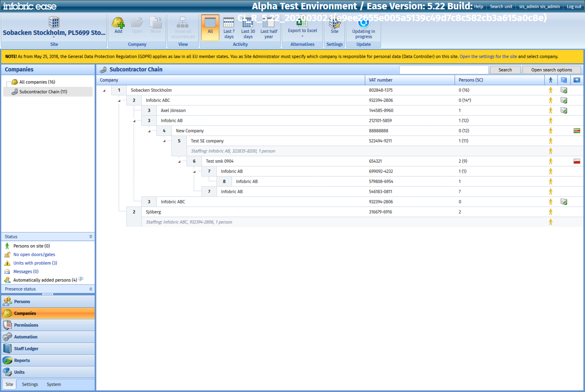This screenshot has width=585, height=392.
Task: Collapse the New Company row
Action: click(149, 131)
